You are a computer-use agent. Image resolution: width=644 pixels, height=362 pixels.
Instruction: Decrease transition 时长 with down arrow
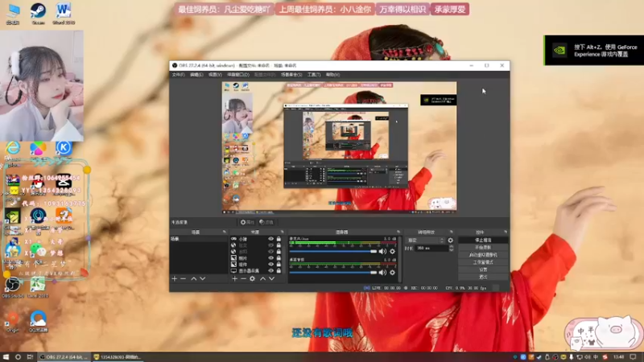coord(451,250)
